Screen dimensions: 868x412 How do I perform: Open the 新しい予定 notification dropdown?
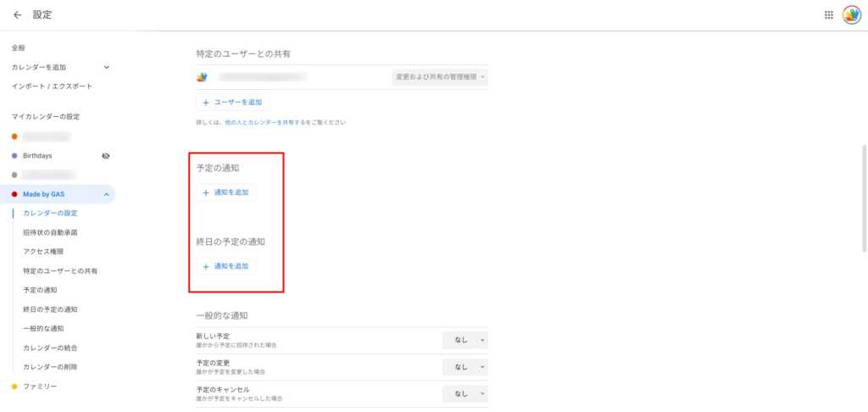point(465,340)
